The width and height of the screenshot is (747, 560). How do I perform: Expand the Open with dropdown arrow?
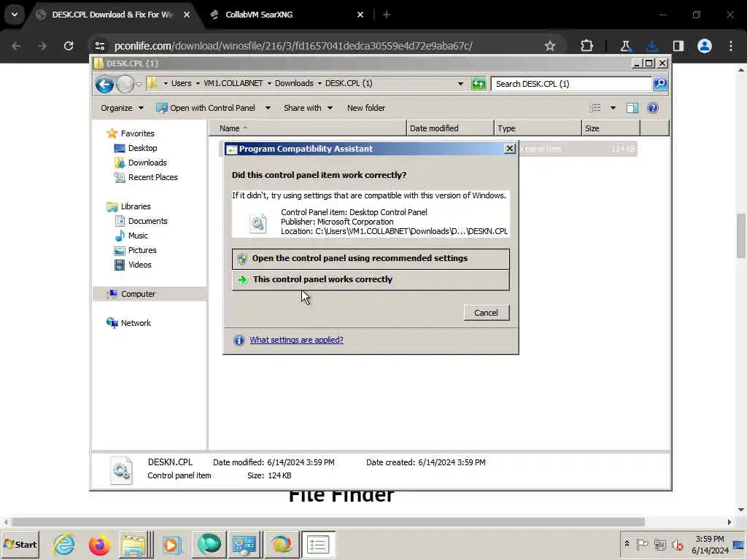click(268, 108)
